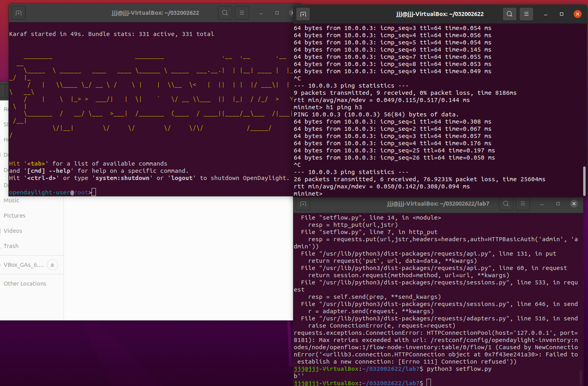Click search icon in the OpenDaylight terminal window

[x=225, y=13]
